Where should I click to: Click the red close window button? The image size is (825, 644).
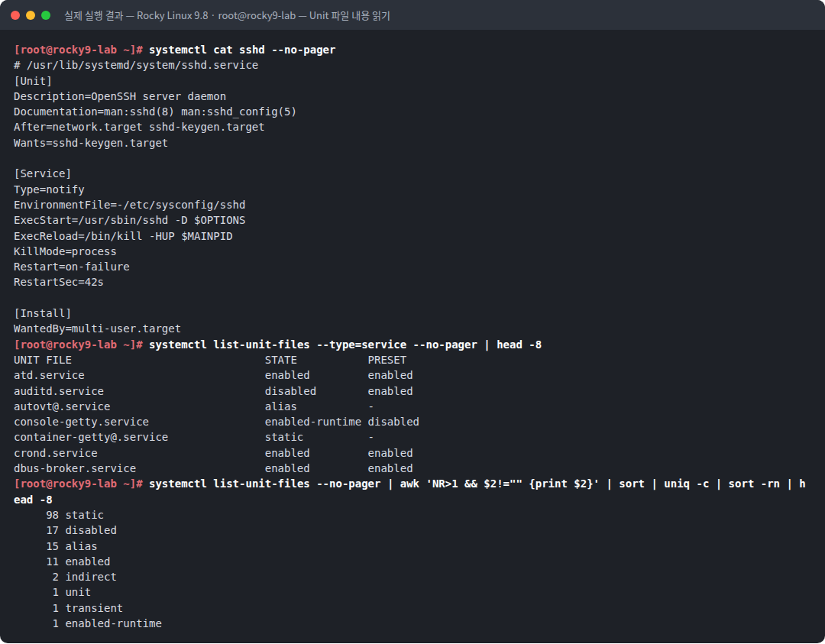(15, 15)
